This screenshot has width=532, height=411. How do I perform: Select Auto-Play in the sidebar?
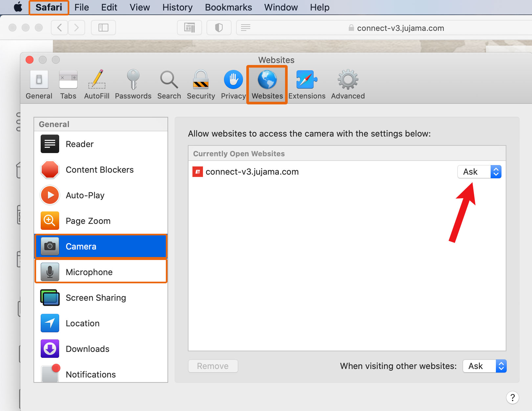pos(101,195)
